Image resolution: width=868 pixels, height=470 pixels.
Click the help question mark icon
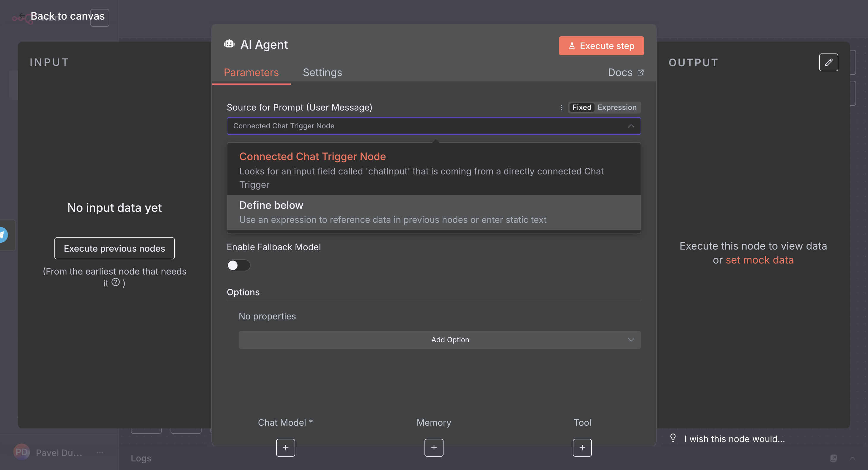(116, 282)
